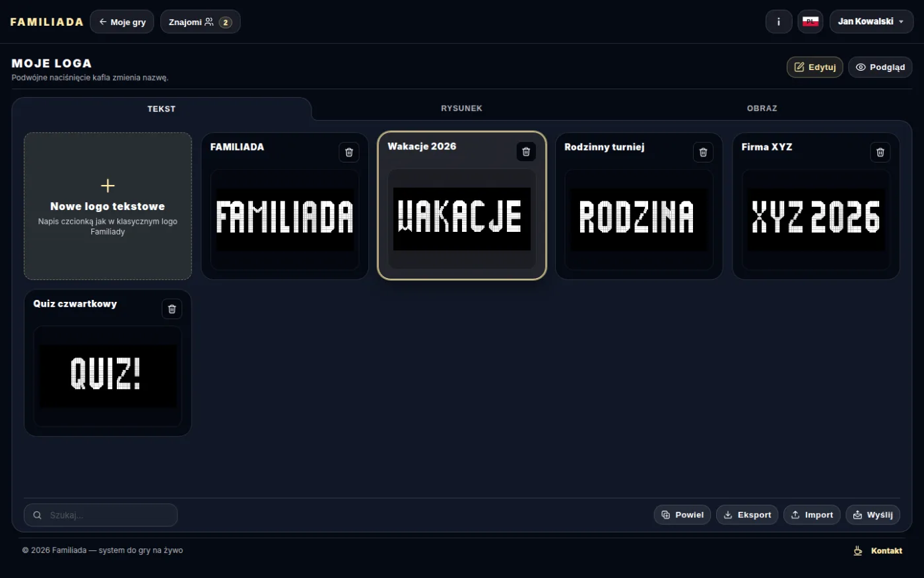Go back to Moje gry
The width and height of the screenshot is (924, 578).
122,22
